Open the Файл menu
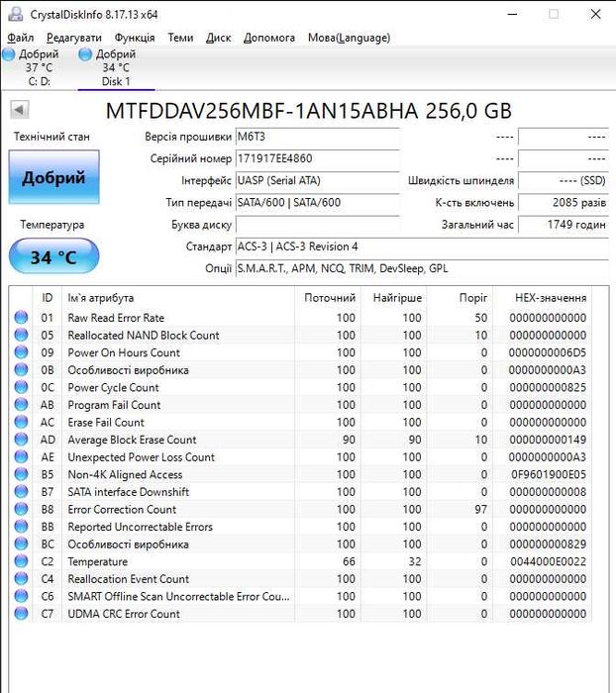The width and height of the screenshot is (616, 693). coord(21,38)
